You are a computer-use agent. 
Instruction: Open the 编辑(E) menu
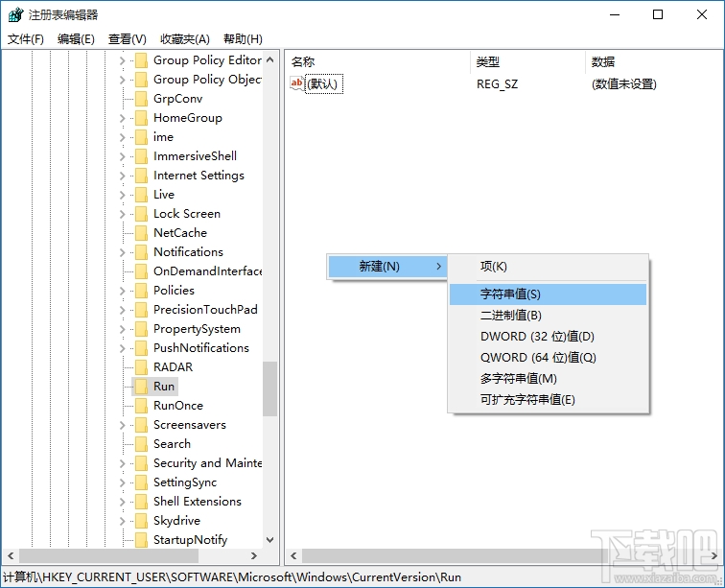tap(76, 39)
